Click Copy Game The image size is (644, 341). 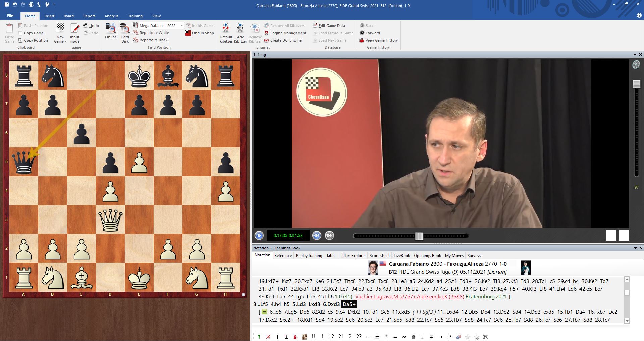pyautogui.click(x=31, y=33)
